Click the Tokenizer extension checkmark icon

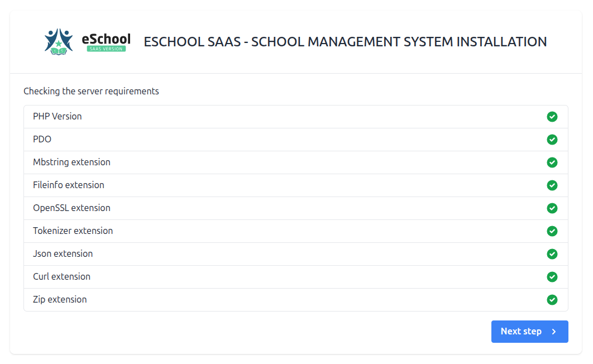[552, 231]
